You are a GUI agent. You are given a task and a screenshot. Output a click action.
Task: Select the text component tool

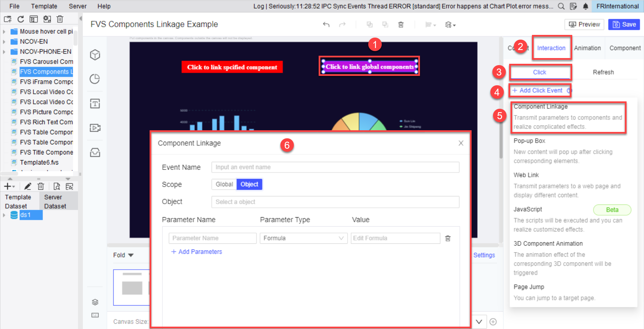(x=95, y=103)
